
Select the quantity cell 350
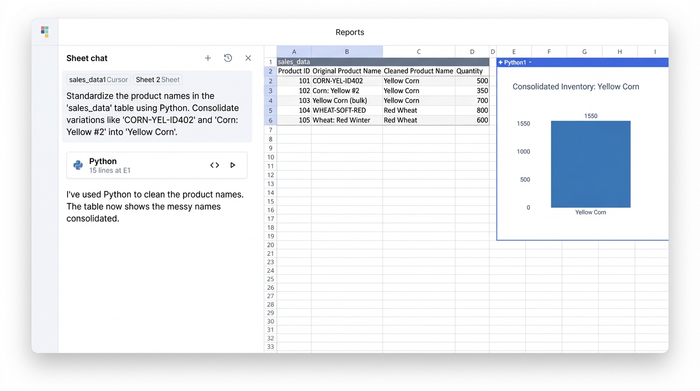pos(472,91)
